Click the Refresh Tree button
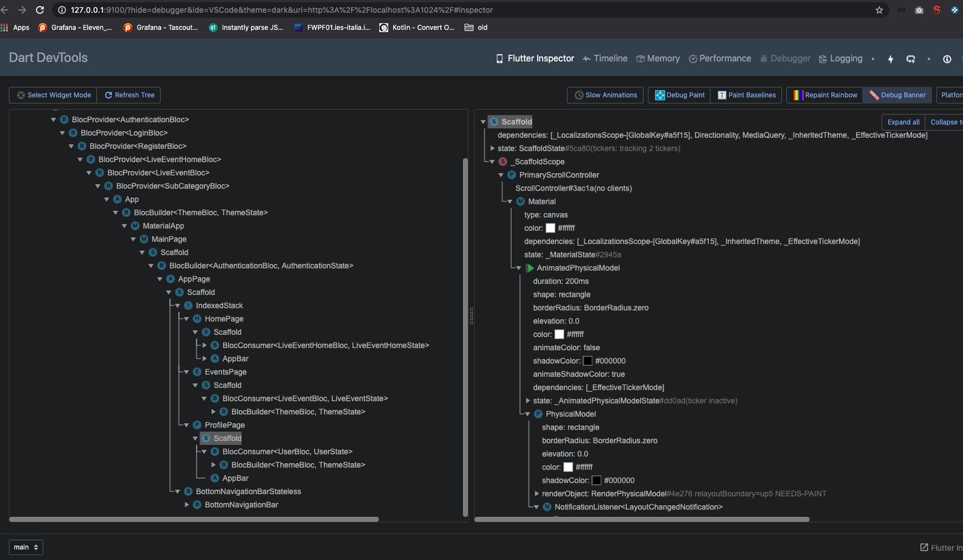The width and height of the screenshot is (963, 560). point(129,95)
